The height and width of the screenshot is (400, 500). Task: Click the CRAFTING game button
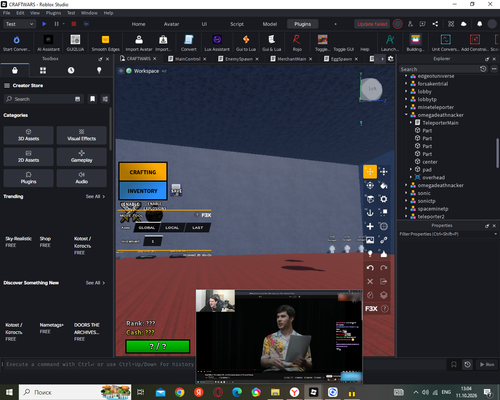click(x=143, y=172)
